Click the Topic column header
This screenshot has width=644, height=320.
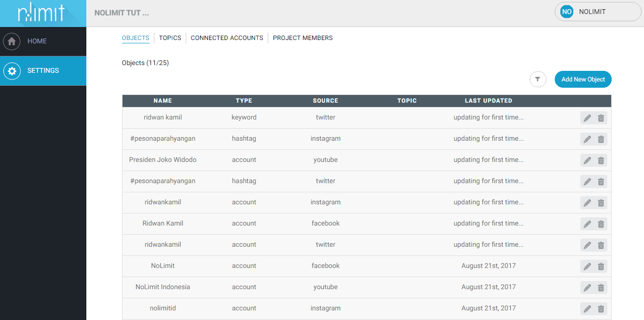pos(407,101)
